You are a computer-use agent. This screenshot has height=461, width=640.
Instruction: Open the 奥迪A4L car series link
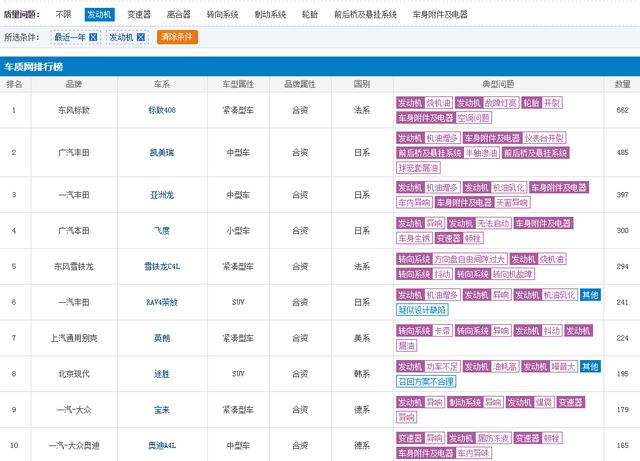162,445
